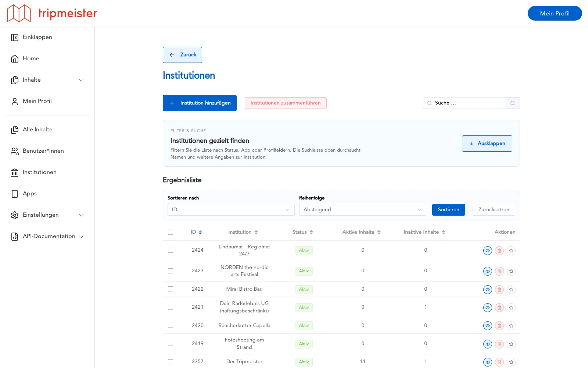This screenshot has width=588, height=368.
Task: Expand filter panel with Ausklappen
Action: 487,144
